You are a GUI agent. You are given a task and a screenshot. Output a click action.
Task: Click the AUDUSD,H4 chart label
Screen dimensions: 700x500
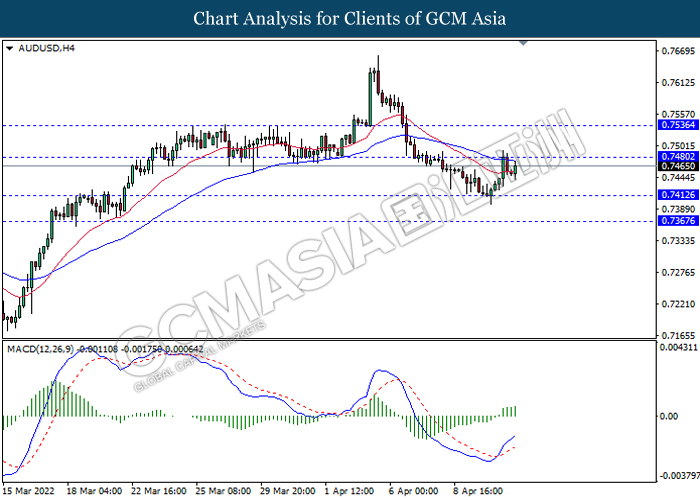coord(46,48)
